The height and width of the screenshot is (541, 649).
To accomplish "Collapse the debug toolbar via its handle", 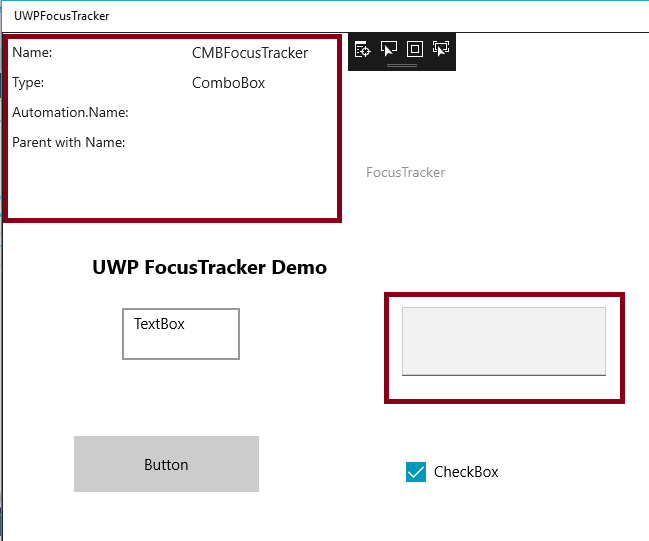I will [402, 65].
